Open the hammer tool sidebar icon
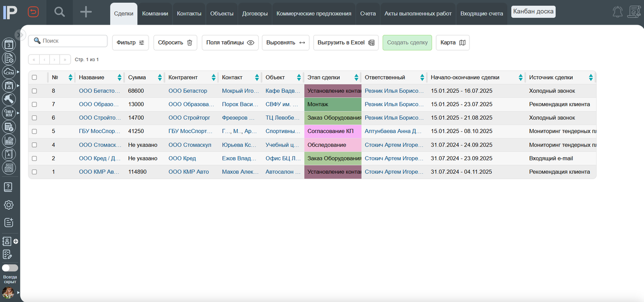 [9, 99]
